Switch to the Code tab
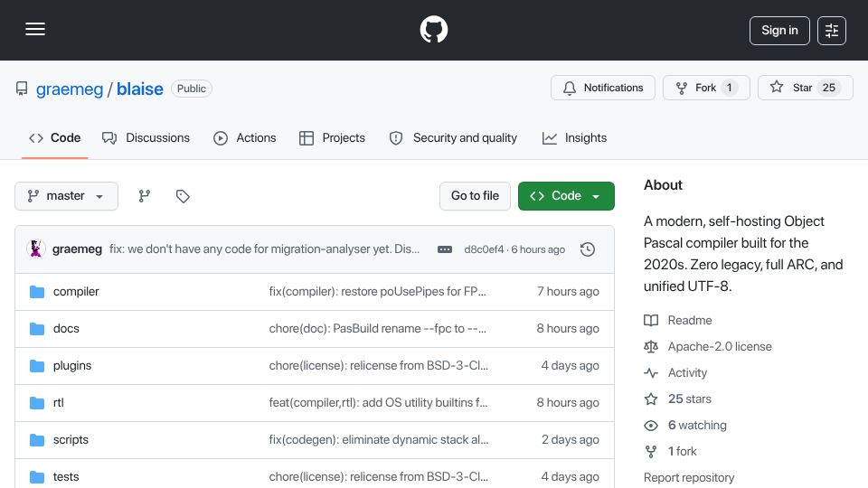 tap(55, 137)
